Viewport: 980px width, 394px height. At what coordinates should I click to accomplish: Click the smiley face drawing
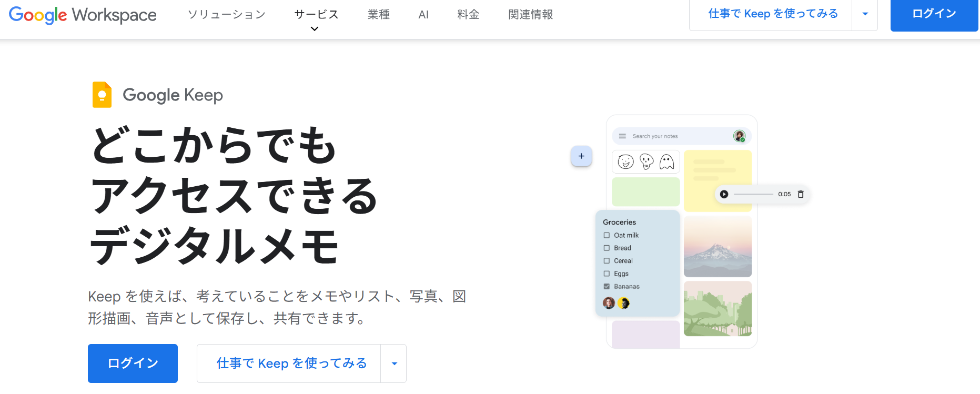click(x=625, y=162)
